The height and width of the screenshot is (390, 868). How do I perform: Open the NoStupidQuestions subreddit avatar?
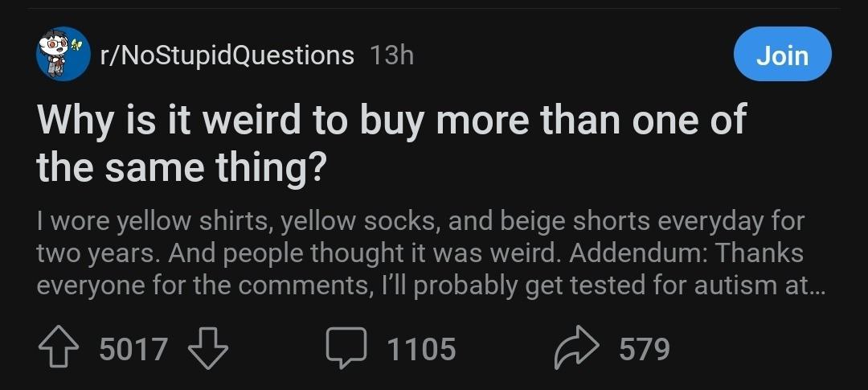(x=60, y=54)
